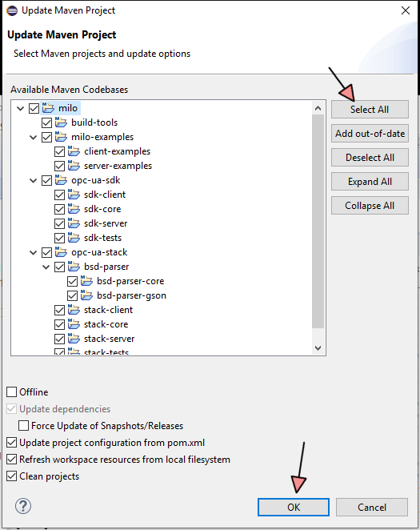Click the Select All button
The height and width of the screenshot is (530, 420).
click(x=370, y=110)
